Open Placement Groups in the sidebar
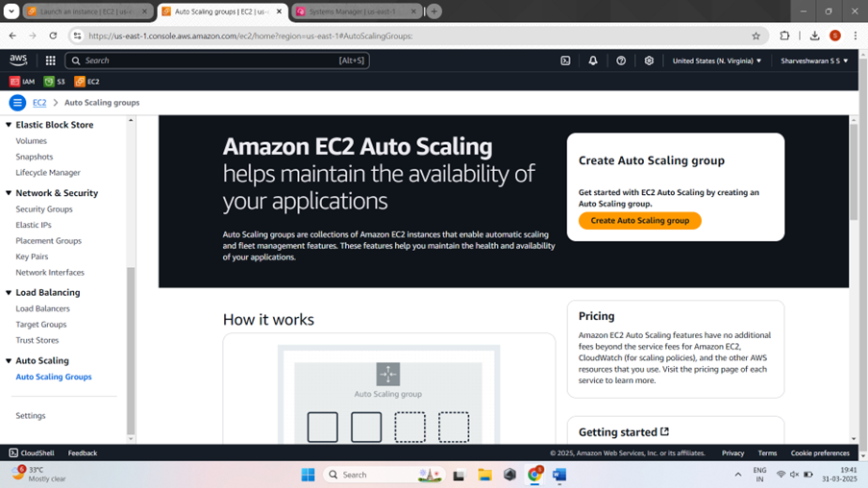 49,241
